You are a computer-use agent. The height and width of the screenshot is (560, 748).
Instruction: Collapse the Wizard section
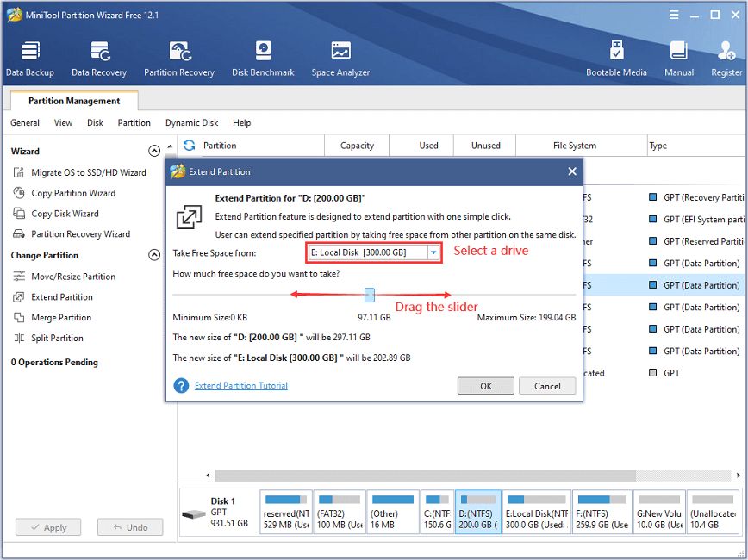[154, 152]
